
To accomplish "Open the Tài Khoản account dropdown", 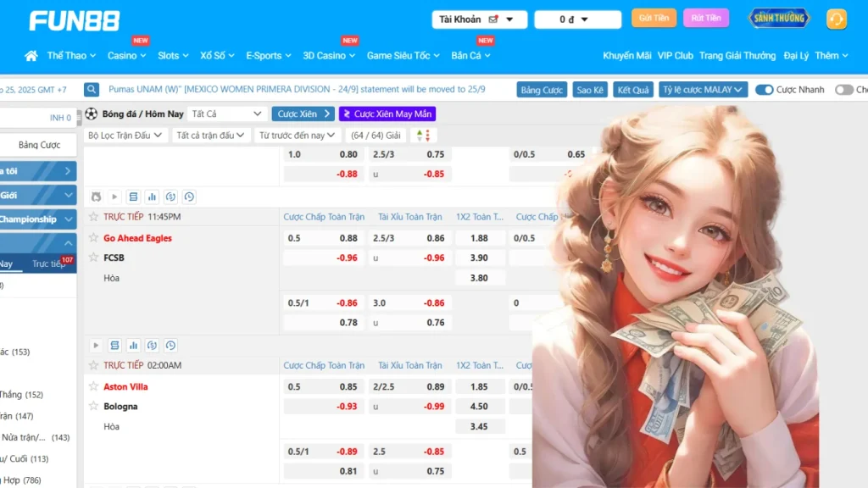I will (x=479, y=19).
